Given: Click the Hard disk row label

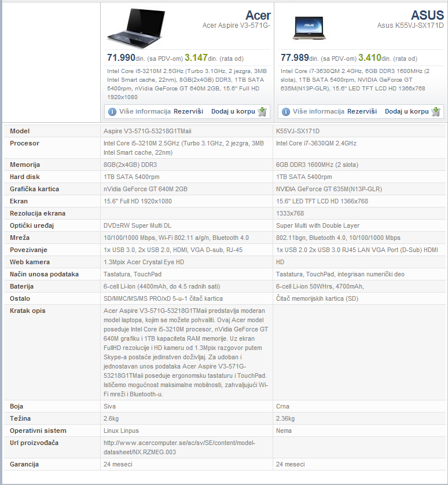Looking at the screenshot, I should coord(25,177).
